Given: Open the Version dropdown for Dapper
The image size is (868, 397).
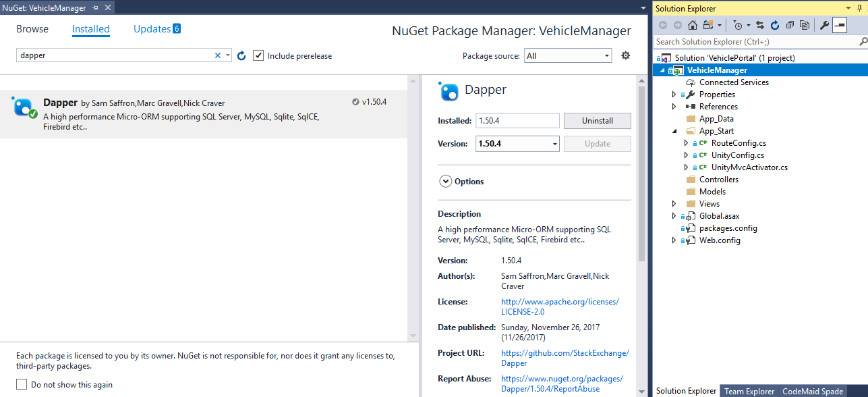Looking at the screenshot, I should [556, 143].
